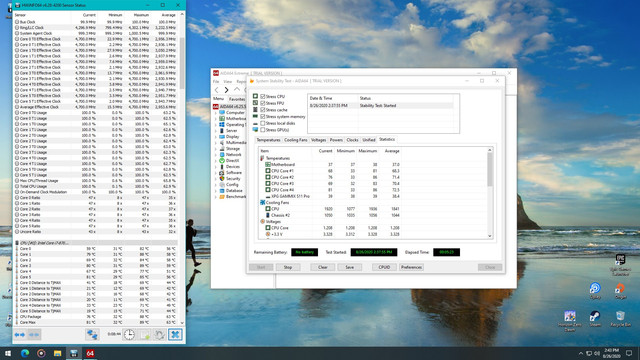Launch Microsoft Edge from taskbar

tap(25, 353)
